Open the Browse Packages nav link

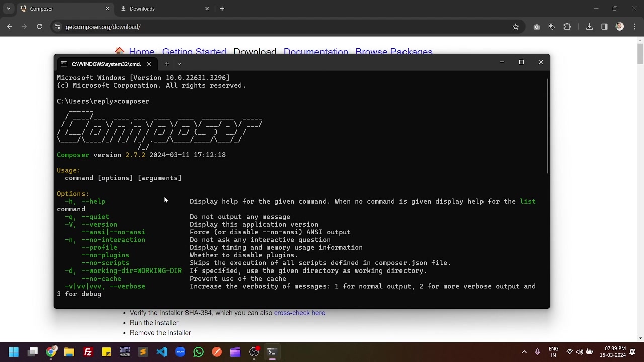[394, 52]
